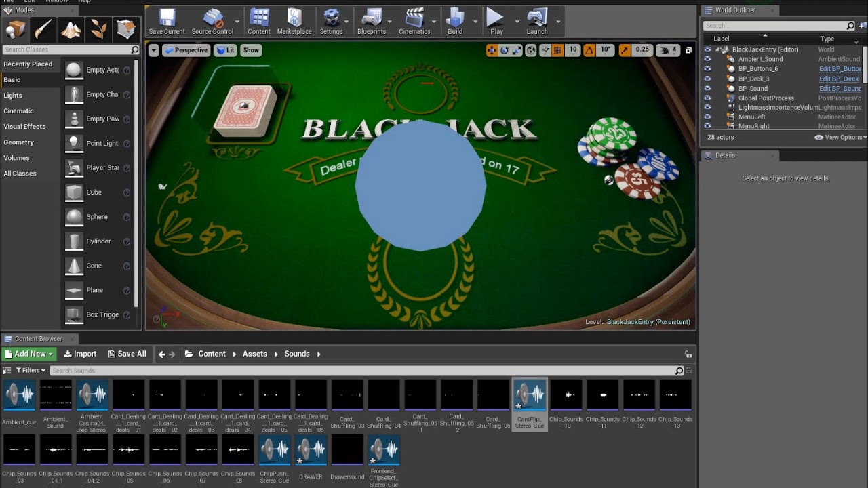Screen dimensions: 868x488
Task: Click the Save All button
Action: coord(127,354)
